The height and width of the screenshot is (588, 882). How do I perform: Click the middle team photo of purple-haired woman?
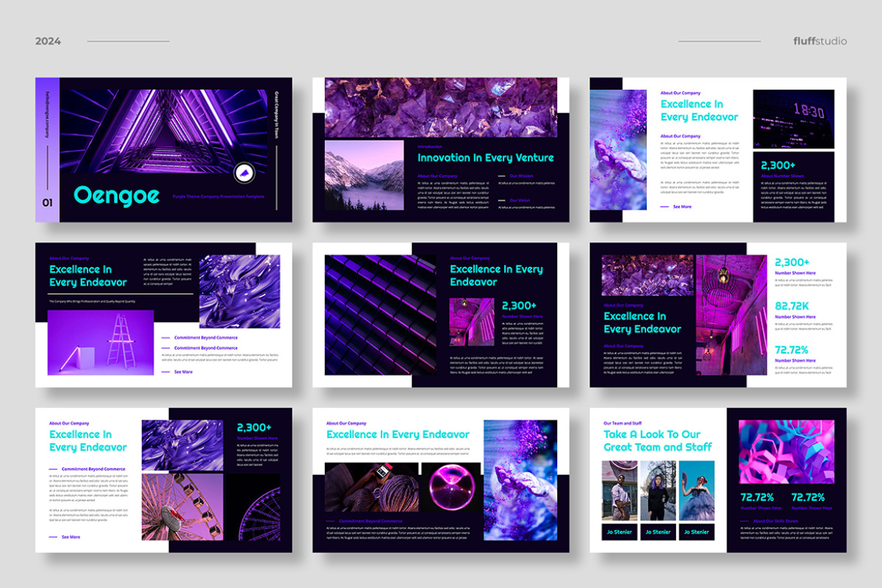click(x=658, y=490)
